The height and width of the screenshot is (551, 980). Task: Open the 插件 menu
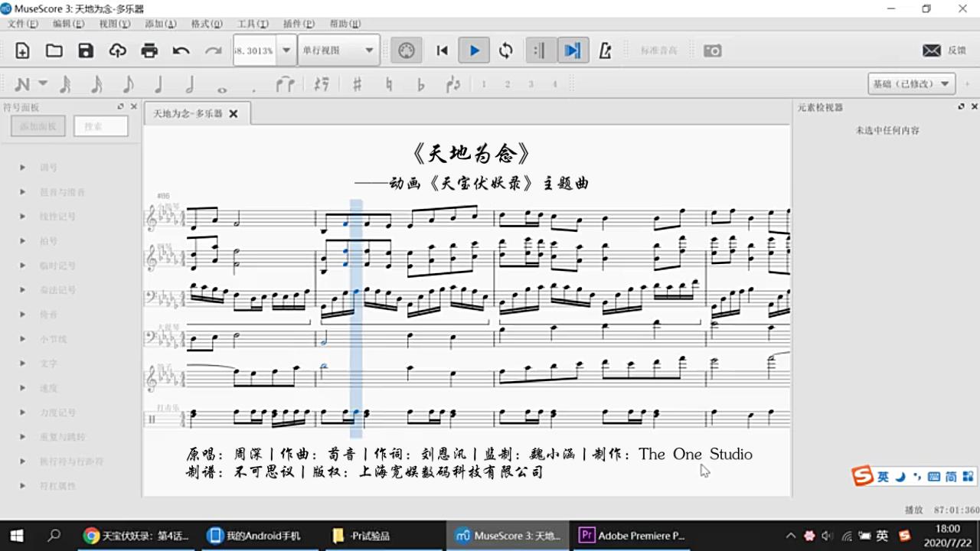click(299, 24)
